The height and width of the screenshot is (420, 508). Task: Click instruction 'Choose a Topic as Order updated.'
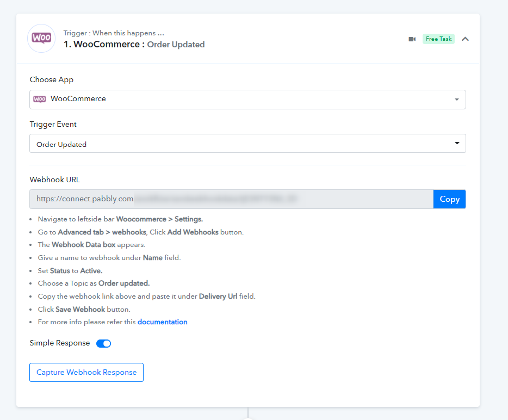pyautogui.click(x=94, y=283)
